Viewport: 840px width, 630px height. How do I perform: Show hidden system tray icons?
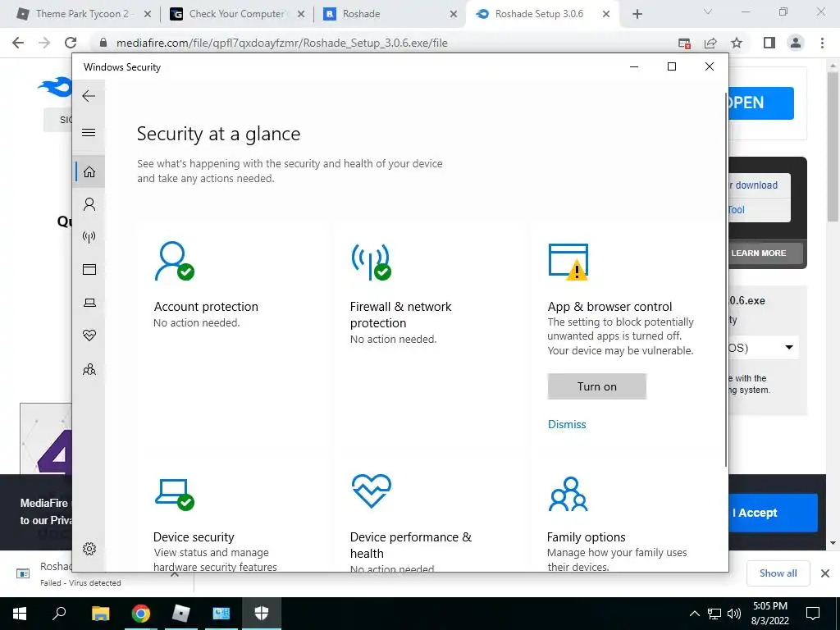click(x=694, y=614)
